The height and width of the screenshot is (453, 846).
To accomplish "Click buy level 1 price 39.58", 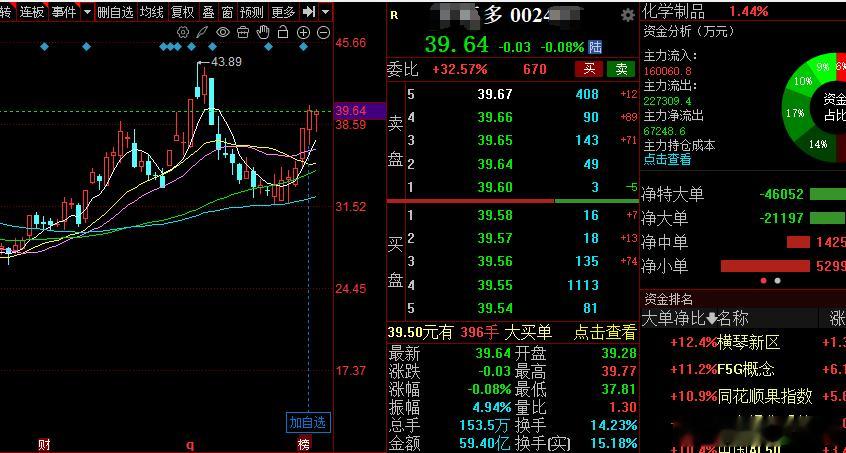I will (495, 215).
